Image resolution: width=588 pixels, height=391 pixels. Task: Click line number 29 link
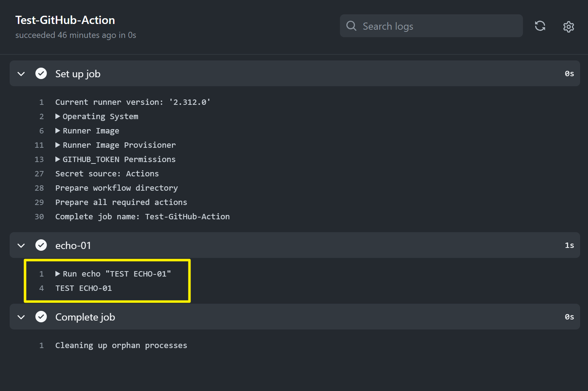[39, 202]
